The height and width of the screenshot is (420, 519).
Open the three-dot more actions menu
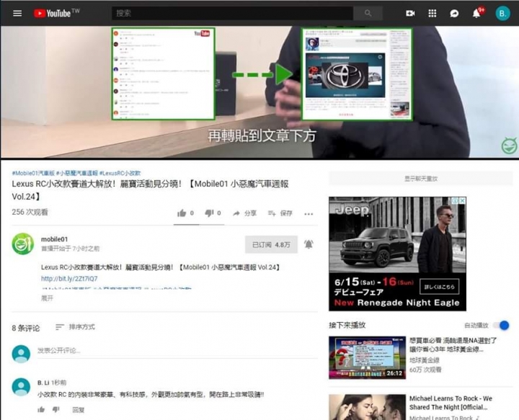[x=309, y=214]
